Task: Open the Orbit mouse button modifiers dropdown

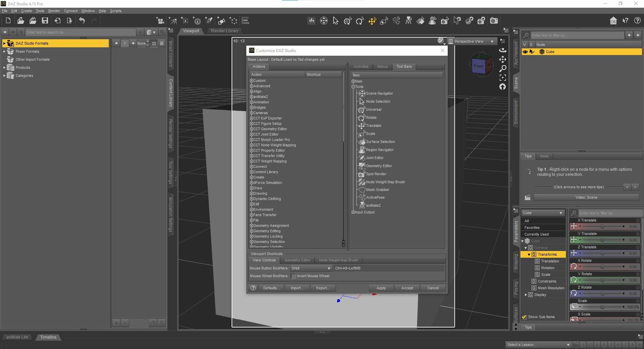Action: click(x=311, y=268)
